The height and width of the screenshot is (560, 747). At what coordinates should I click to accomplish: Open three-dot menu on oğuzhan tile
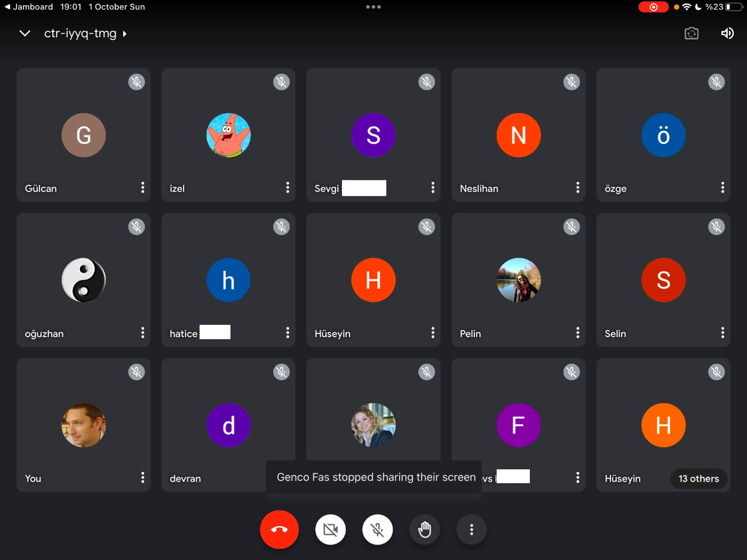[142, 333]
